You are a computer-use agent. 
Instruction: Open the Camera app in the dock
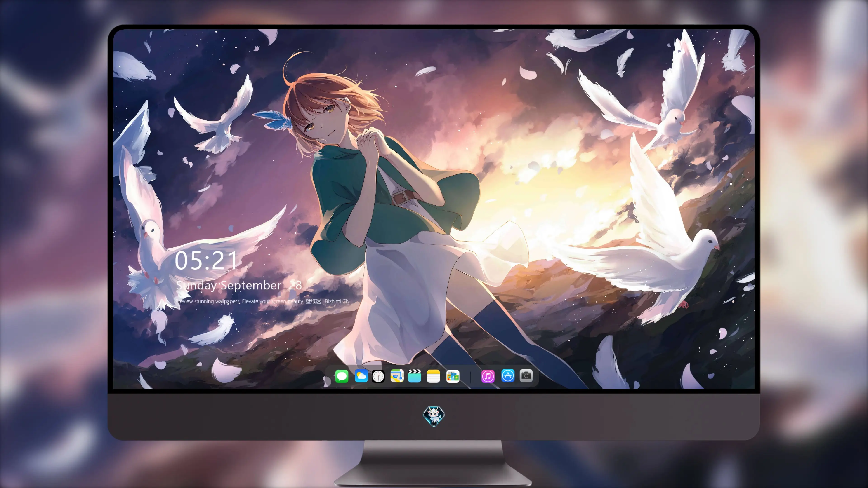[526, 375]
